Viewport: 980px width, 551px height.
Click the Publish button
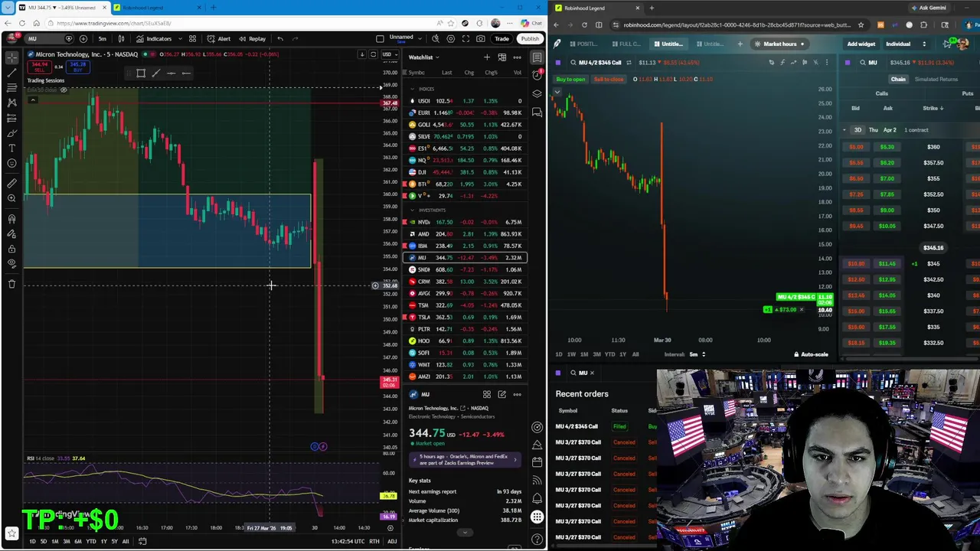click(x=530, y=38)
